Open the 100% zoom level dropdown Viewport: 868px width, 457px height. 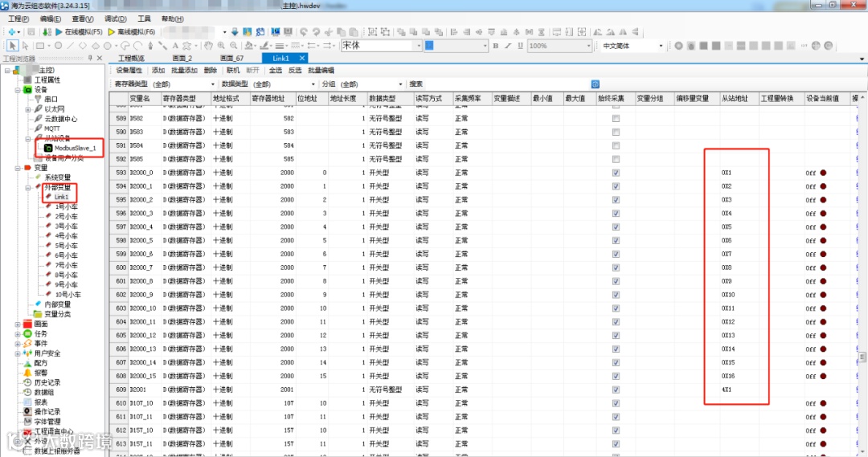[588, 46]
